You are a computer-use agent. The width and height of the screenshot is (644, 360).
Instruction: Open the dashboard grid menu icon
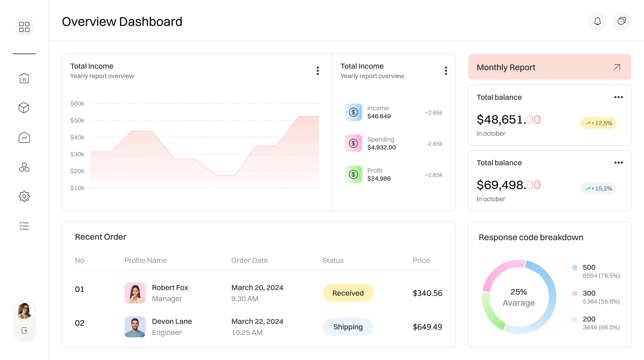click(24, 27)
